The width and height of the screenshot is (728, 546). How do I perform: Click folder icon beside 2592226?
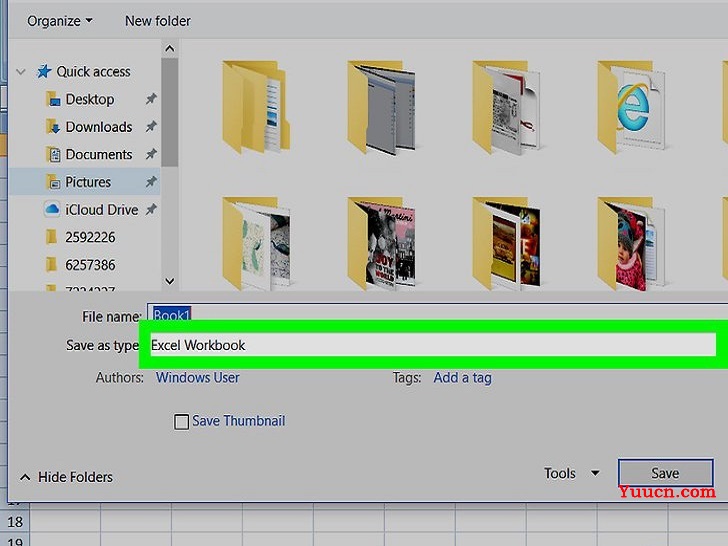[52, 237]
